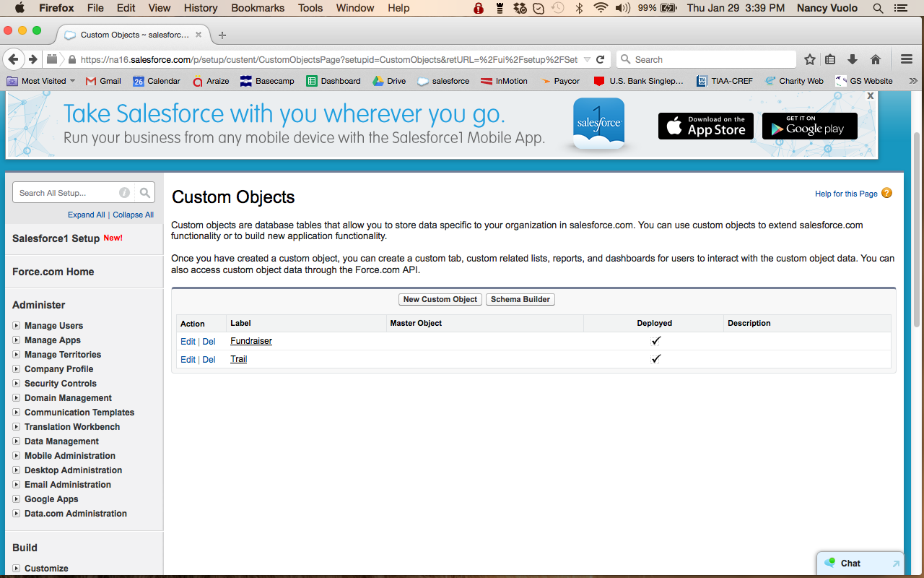This screenshot has width=924, height=578.
Task: Open the Tools menu
Action: point(310,8)
